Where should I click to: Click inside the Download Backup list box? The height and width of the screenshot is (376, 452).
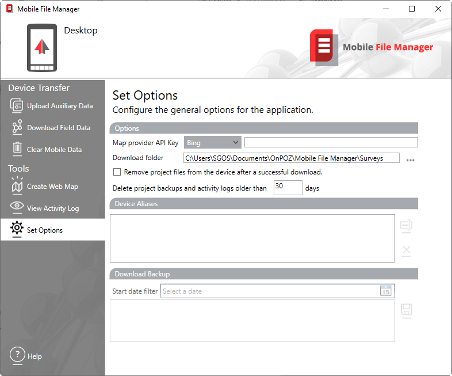pos(252,320)
